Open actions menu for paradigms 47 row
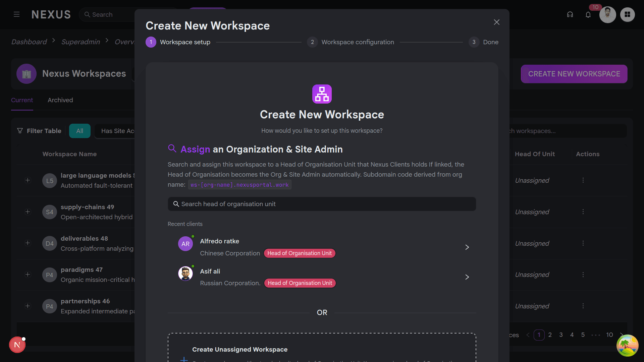 [x=583, y=275]
